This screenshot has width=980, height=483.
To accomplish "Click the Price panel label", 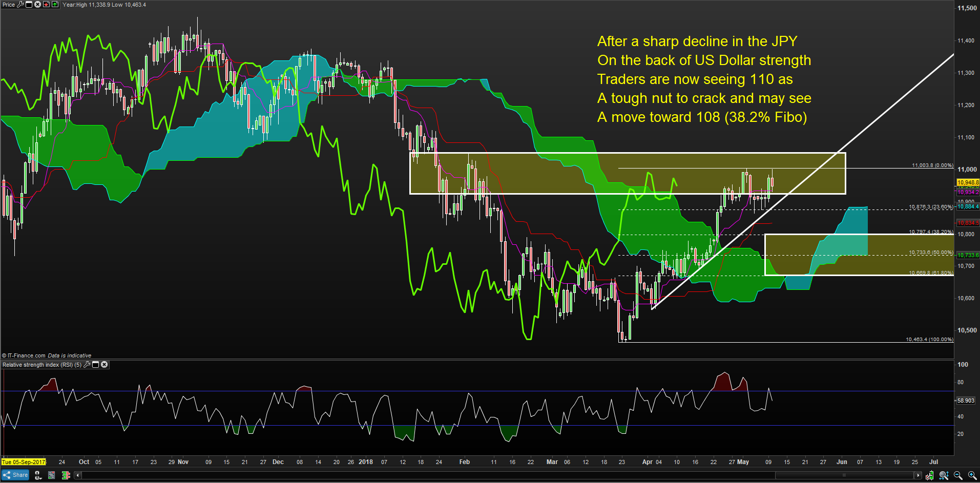I will click(x=9, y=5).
